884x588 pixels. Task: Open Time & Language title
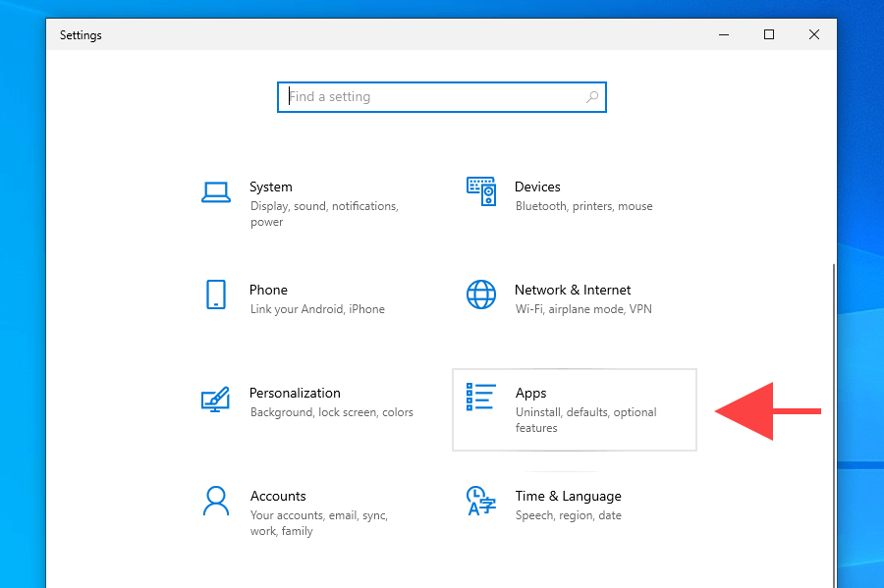click(569, 496)
